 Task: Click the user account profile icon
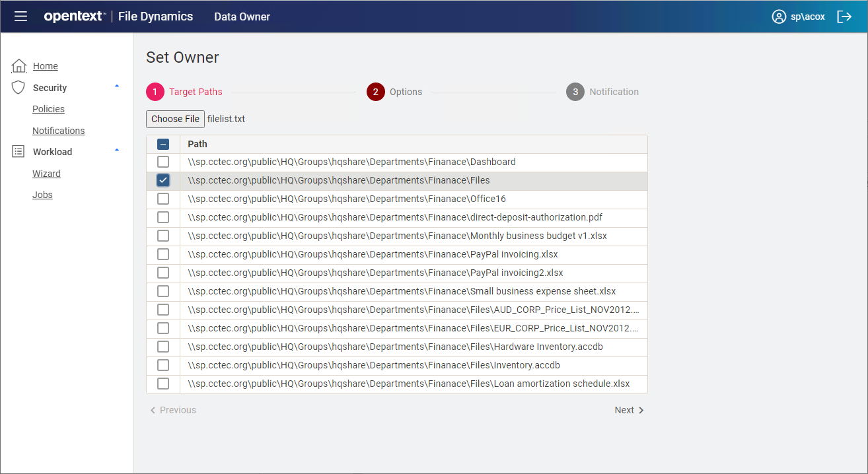coord(779,17)
